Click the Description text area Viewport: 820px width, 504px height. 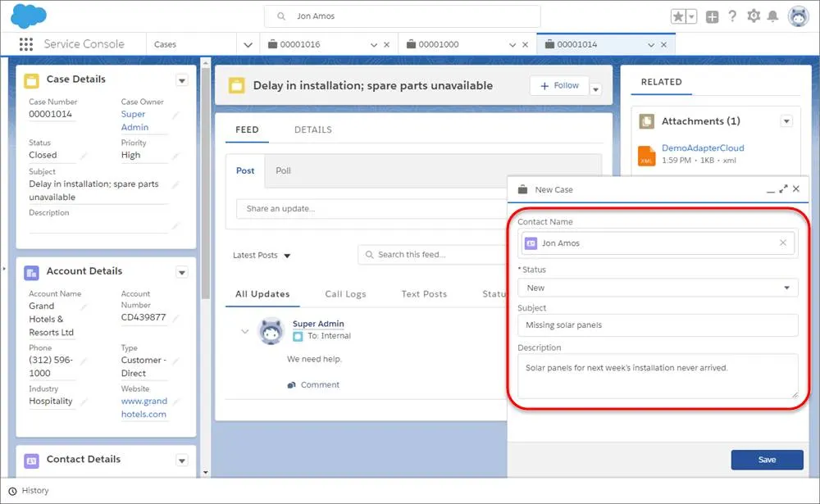click(x=658, y=376)
